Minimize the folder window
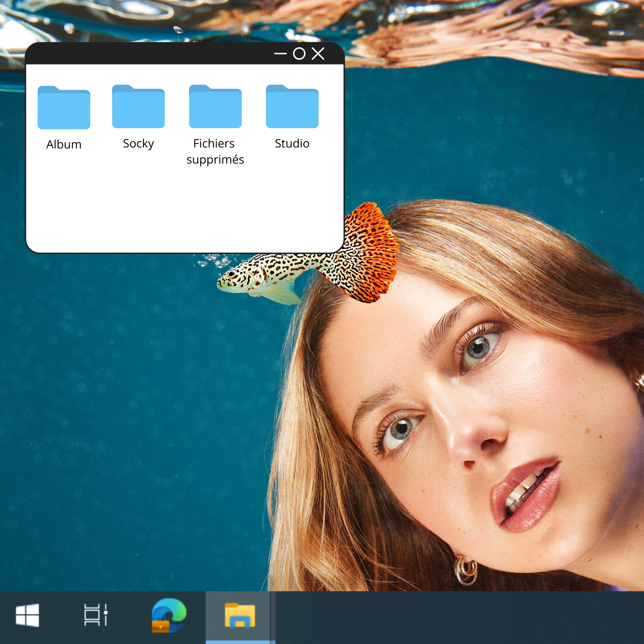This screenshot has height=644, width=644. 280,53
